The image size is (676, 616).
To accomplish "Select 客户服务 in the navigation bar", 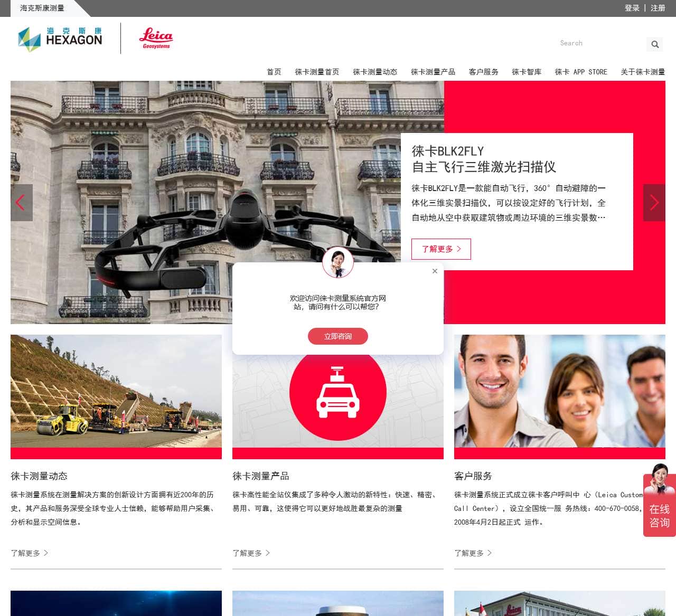I will (483, 72).
